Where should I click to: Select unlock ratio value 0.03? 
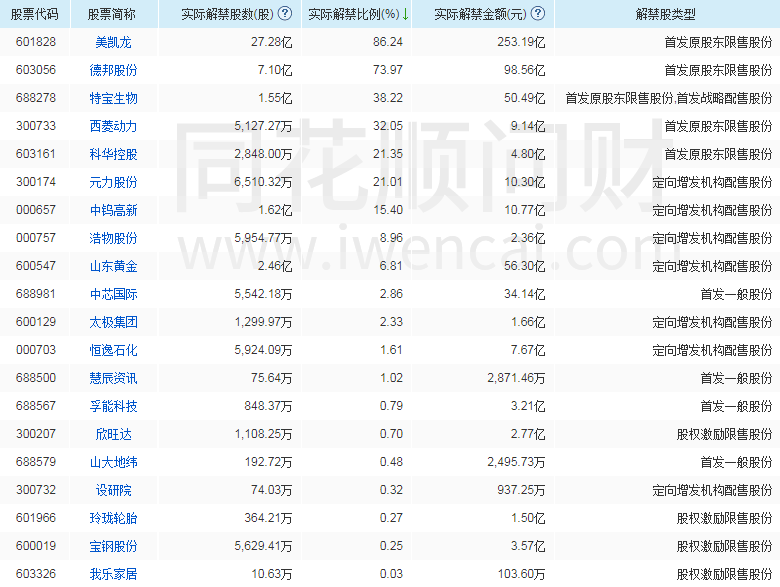click(391, 574)
